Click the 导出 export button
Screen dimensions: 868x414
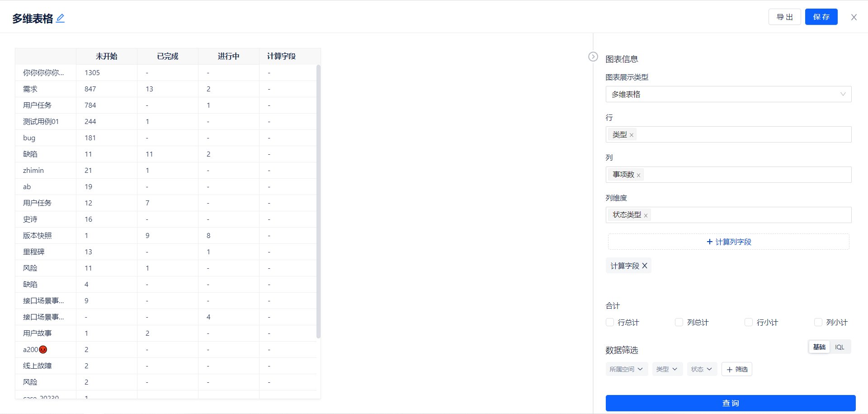[x=785, y=17]
